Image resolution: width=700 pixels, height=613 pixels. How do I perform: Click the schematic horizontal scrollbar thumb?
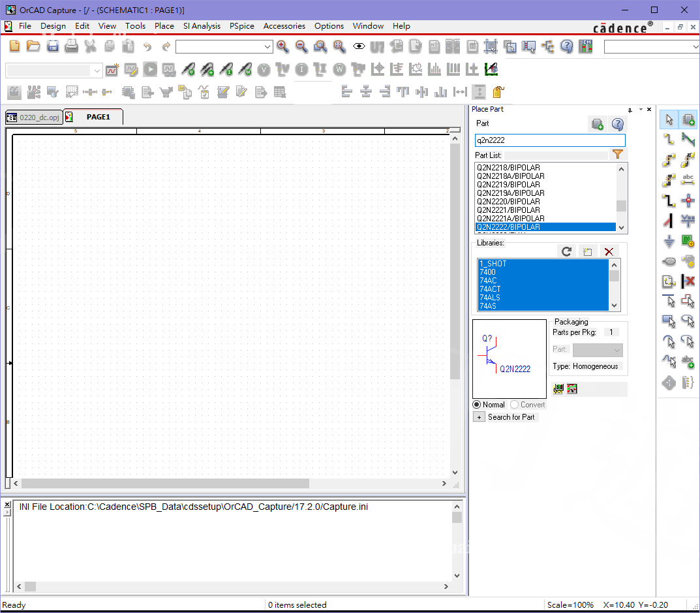[165, 484]
